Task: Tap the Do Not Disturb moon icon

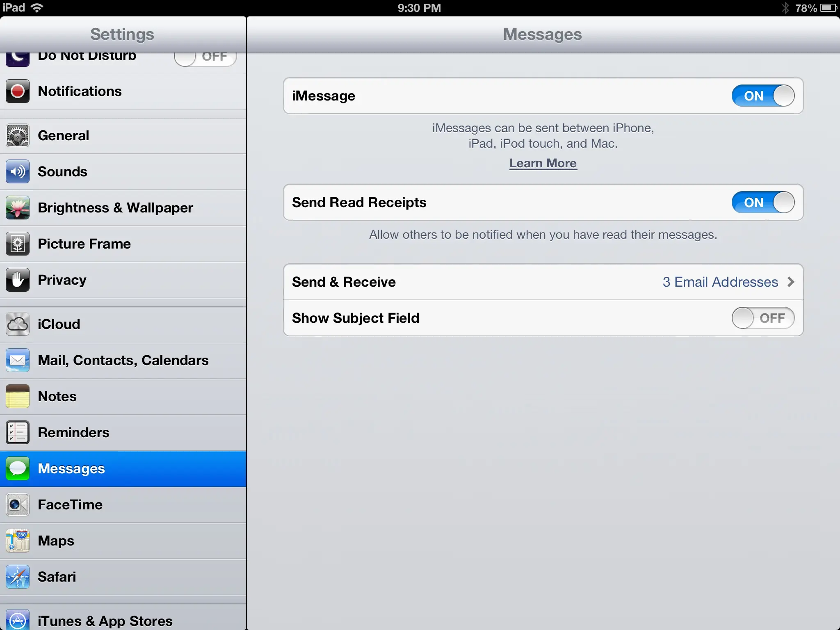Action: tap(18, 59)
